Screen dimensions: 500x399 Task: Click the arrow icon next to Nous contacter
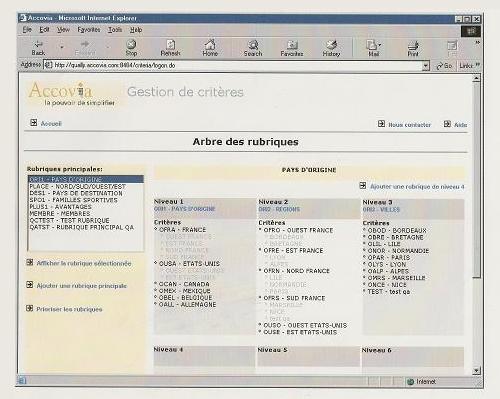click(x=381, y=124)
